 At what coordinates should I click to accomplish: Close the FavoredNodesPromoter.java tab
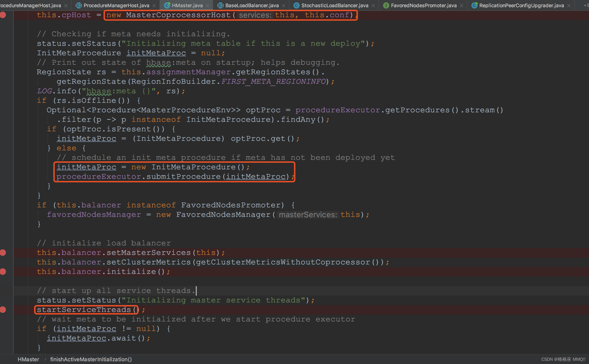click(x=461, y=5)
